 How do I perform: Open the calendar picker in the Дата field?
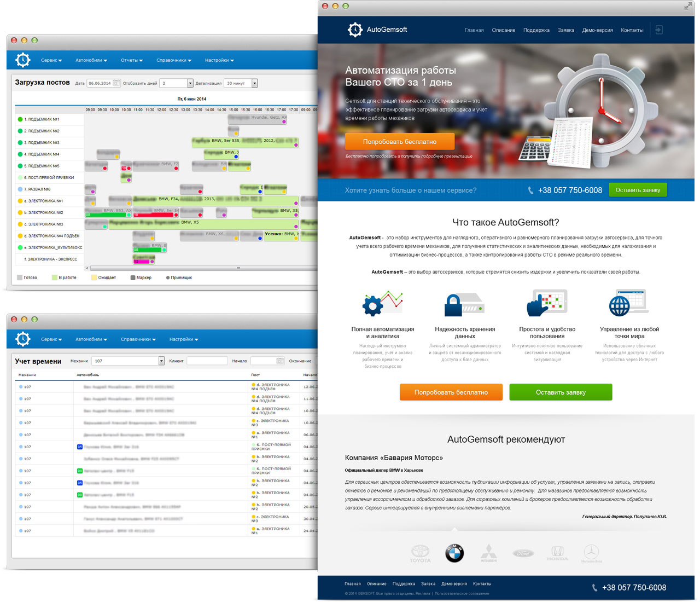(x=116, y=83)
